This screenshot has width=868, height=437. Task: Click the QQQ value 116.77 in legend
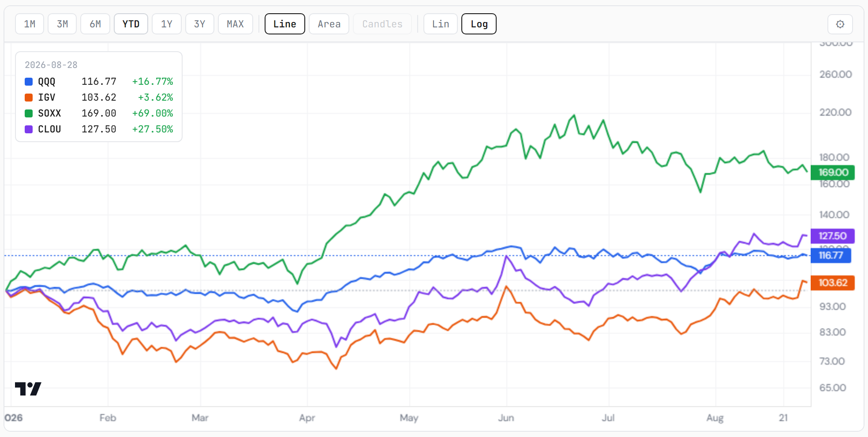point(99,82)
